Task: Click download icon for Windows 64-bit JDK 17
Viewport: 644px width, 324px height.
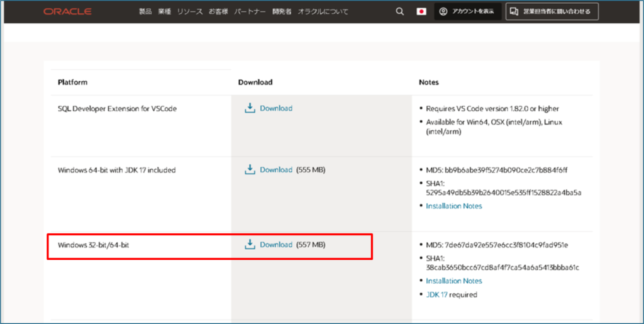Action: tap(250, 170)
